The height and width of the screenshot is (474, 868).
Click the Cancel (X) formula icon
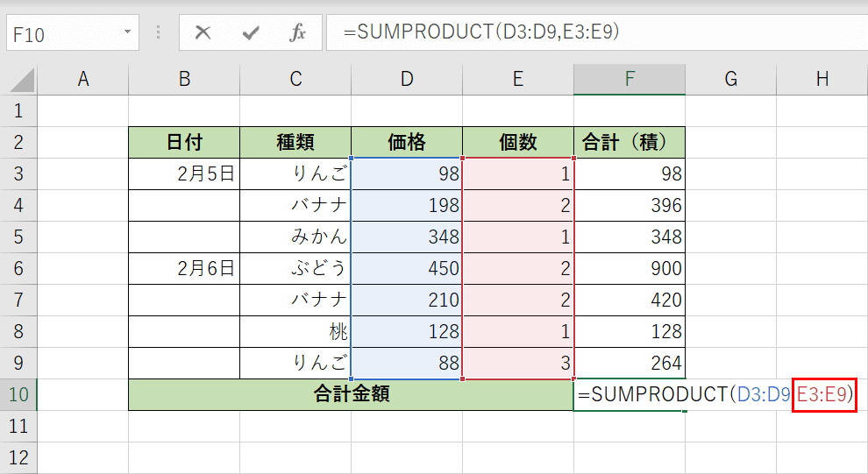pyautogui.click(x=203, y=33)
